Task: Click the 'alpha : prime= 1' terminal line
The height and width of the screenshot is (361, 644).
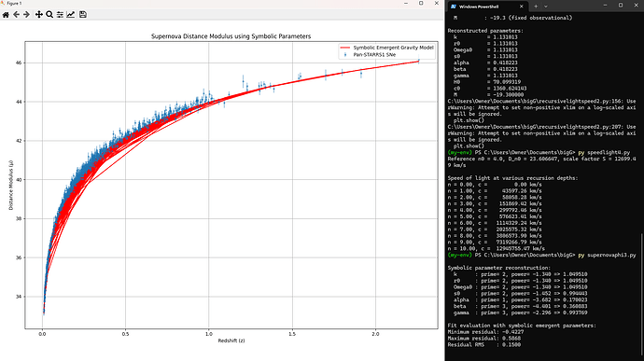Action: 521,299
